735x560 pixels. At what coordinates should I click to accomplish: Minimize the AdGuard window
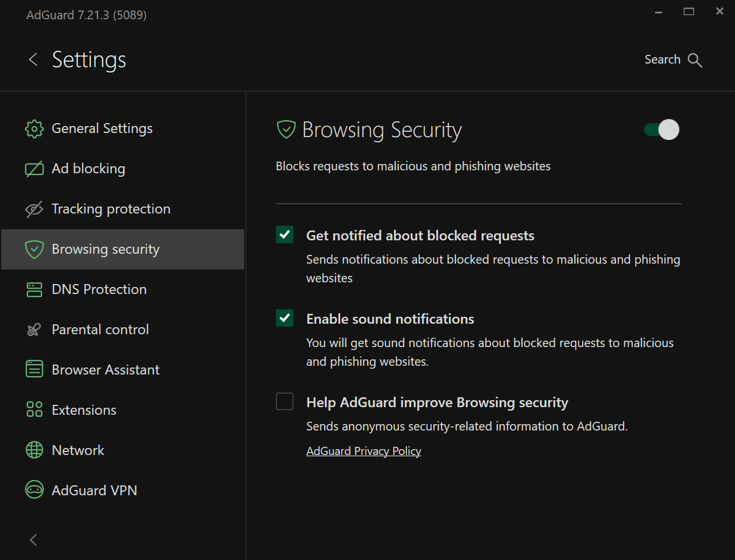point(658,12)
